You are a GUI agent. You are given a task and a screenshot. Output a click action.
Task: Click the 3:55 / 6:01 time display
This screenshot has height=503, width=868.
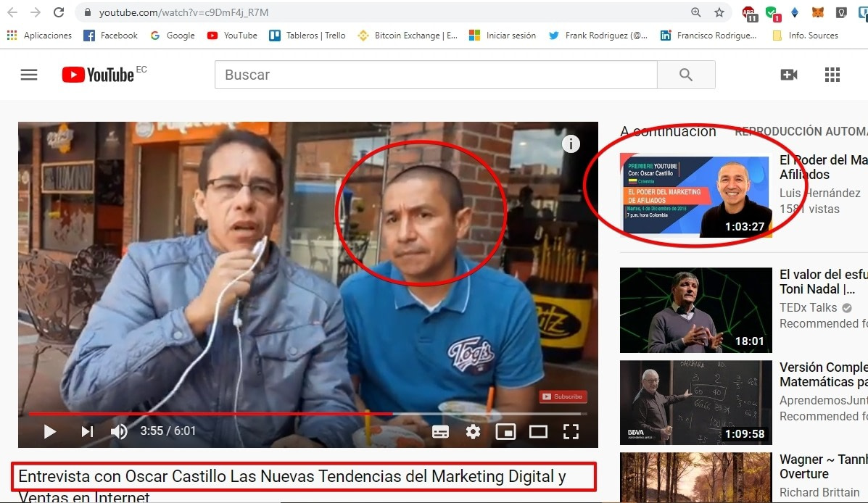(x=168, y=431)
